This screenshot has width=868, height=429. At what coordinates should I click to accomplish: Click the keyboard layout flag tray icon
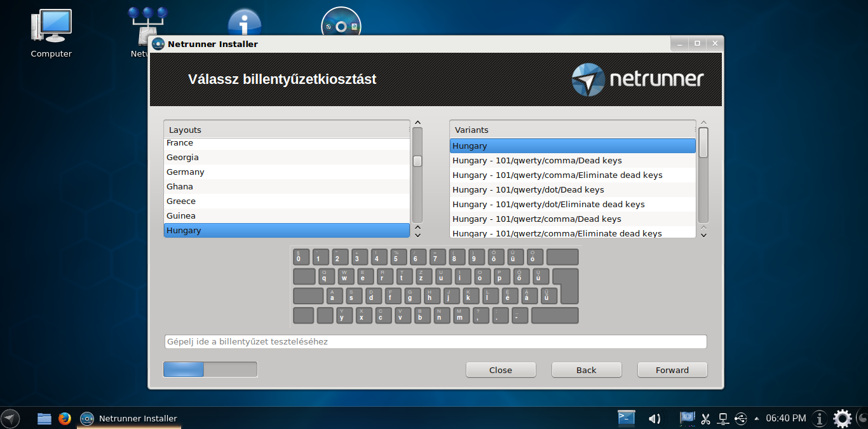pos(687,418)
